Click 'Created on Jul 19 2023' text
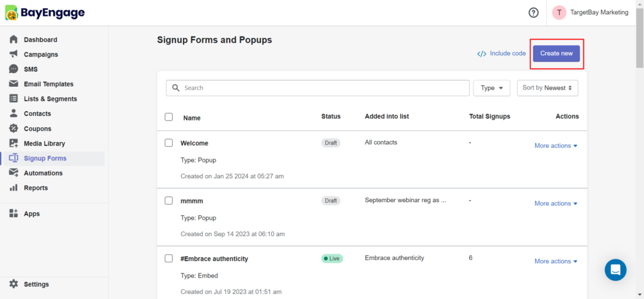Screen dimensions: 644x299 click(231, 292)
